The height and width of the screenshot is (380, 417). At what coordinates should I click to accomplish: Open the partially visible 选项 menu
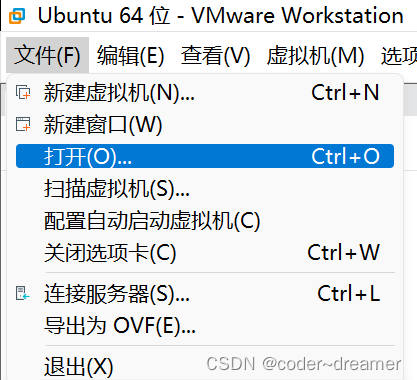tap(399, 55)
